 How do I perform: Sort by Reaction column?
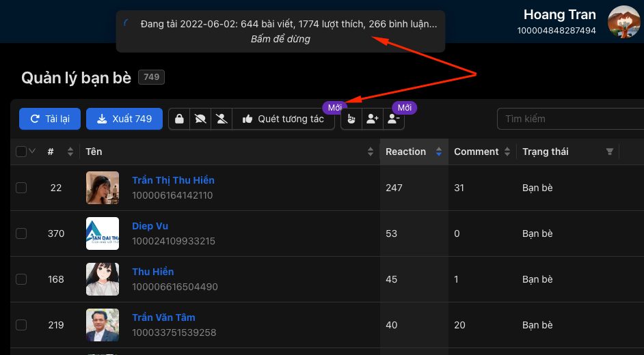pyautogui.click(x=439, y=152)
